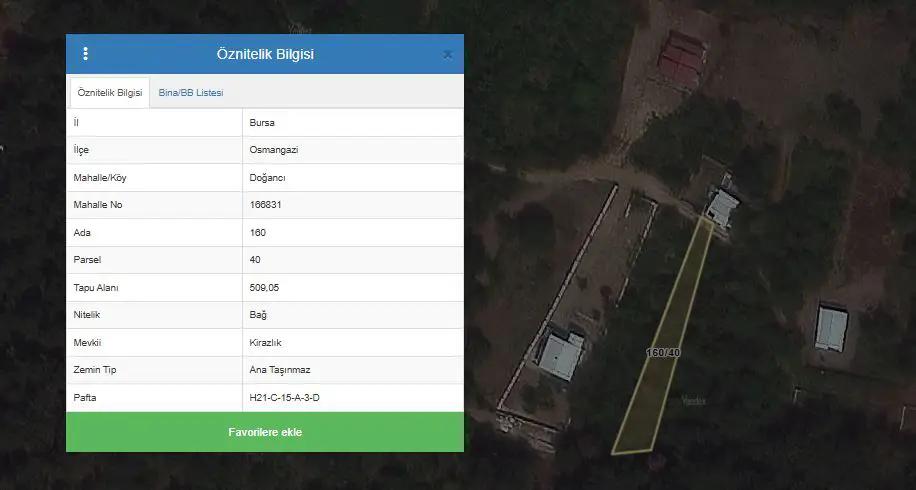The height and width of the screenshot is (490, 916).
Task: Close the Öznitelik Bilgisi dialog
Action: [x=447, y=54]
